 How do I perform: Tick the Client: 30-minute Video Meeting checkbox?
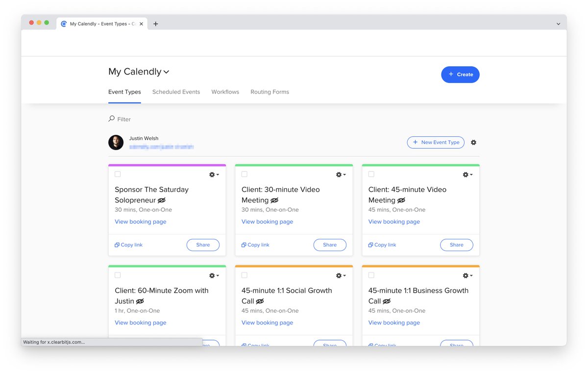[245, 174]
